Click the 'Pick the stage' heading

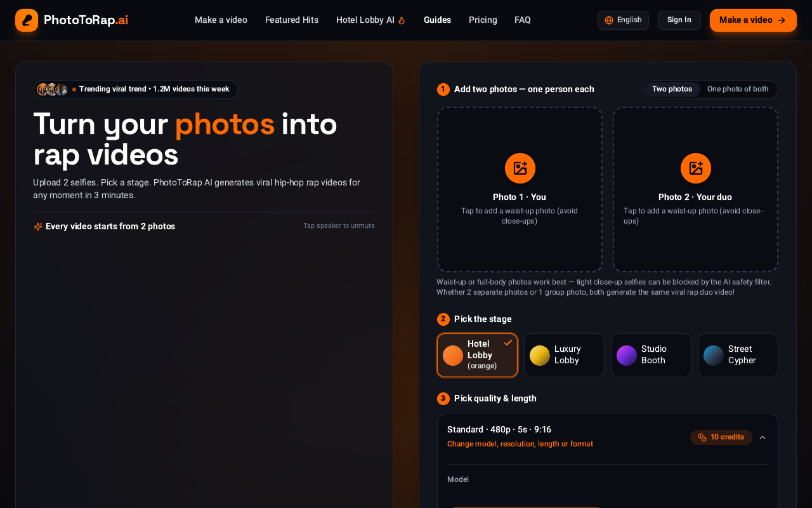[483, 319]
